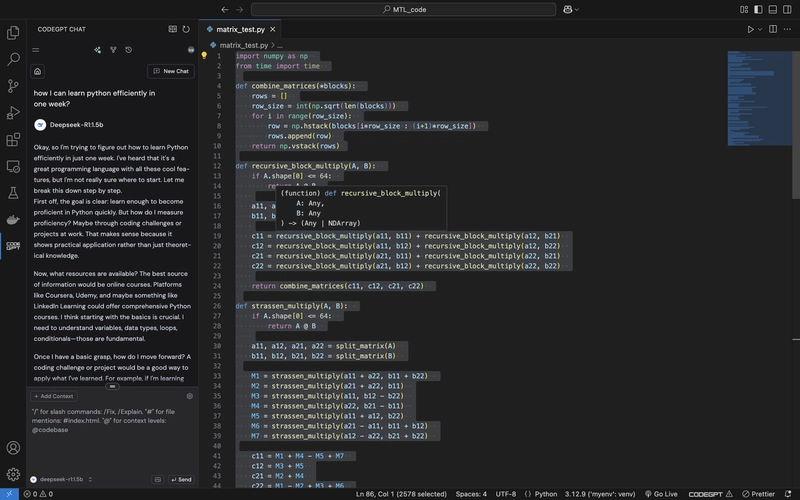Expand the run button dropdown arrow
The width and height of the screenshot is (800, 500).
pos(760,30)
